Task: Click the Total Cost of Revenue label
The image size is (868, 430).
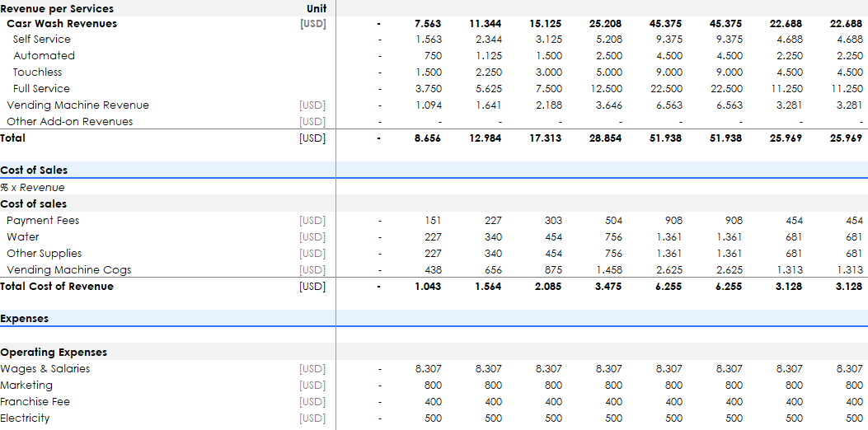Action: 57,287
